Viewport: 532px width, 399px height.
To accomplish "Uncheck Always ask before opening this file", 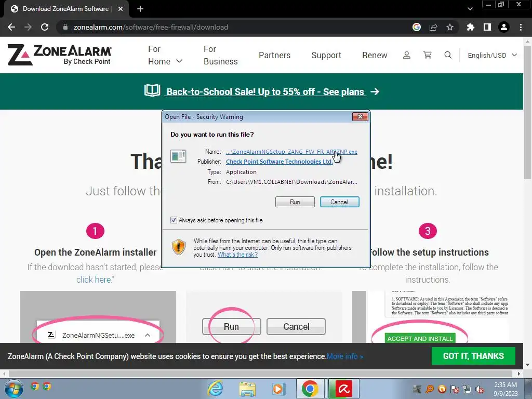I will tap(174, 220).
